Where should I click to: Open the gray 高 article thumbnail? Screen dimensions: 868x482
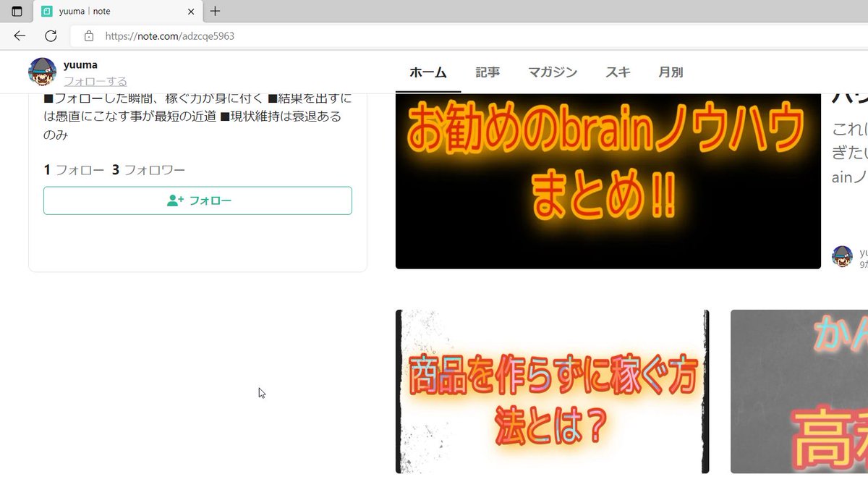[x=799, y=392]
